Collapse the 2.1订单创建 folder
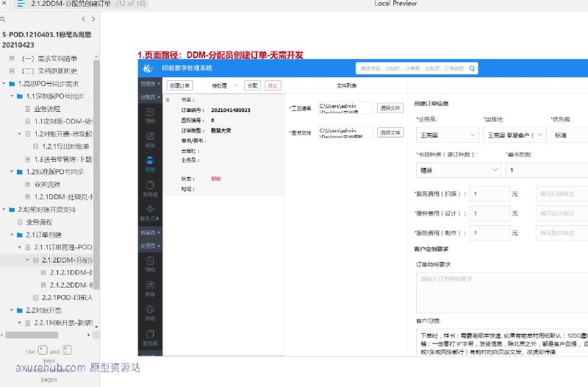Screen dimensions: 588x387 12,235
